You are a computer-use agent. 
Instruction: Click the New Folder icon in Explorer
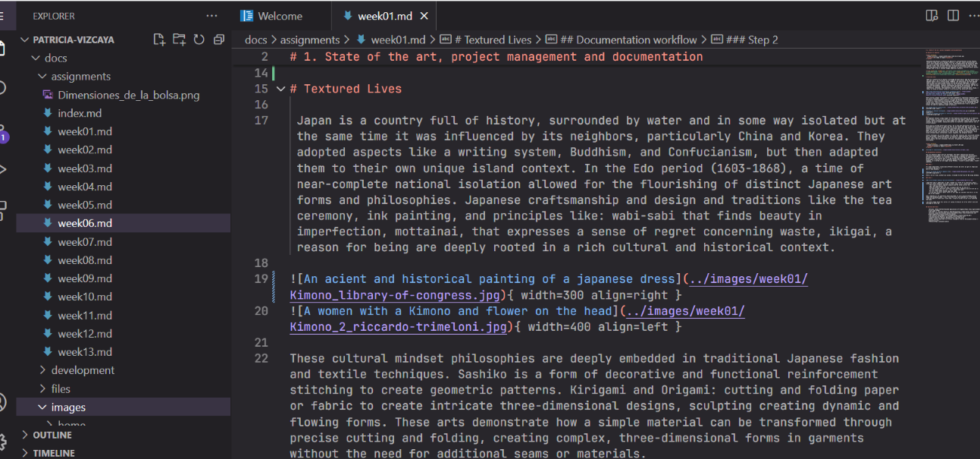click(x=179, y=39)
